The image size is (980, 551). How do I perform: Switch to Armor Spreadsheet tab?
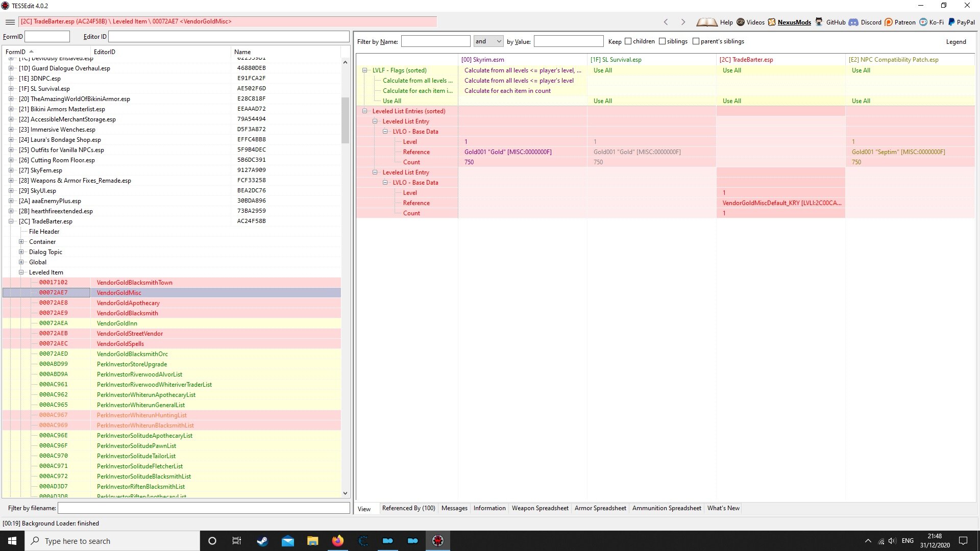(x=600, y=508)
